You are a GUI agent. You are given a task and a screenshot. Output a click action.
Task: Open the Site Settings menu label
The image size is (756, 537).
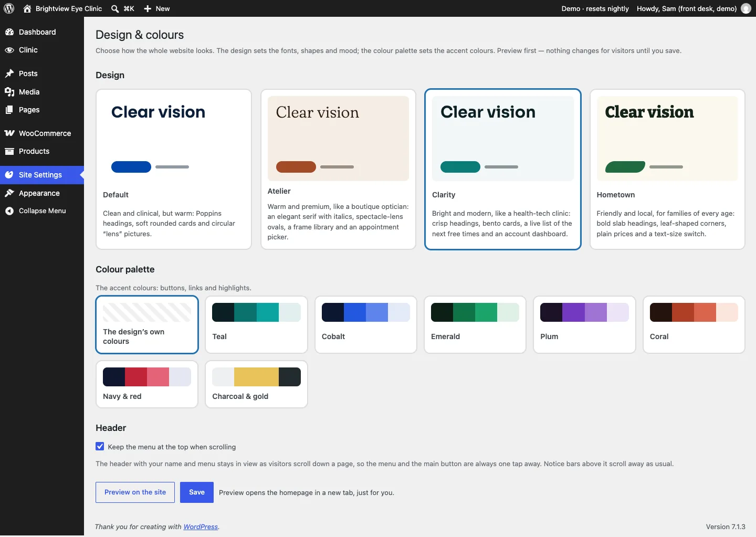tap(40, 175)
